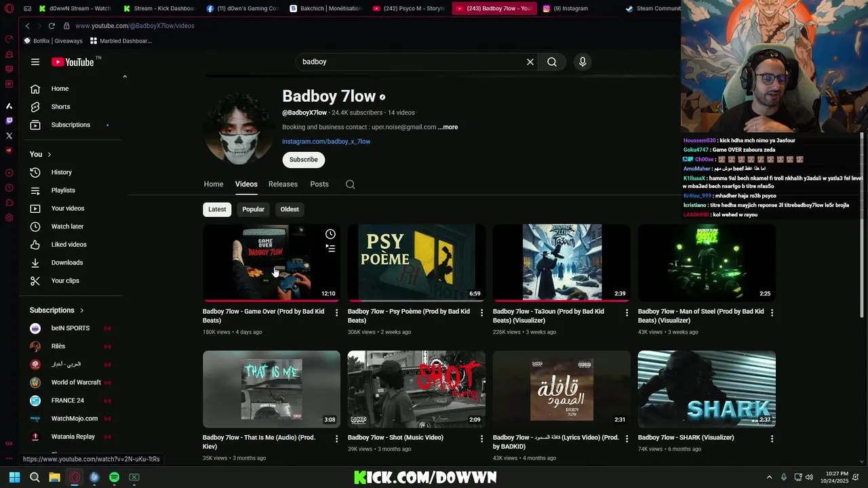
Task: Open the BotRix Giveaways bookmark
Action: tap(53, 41)
